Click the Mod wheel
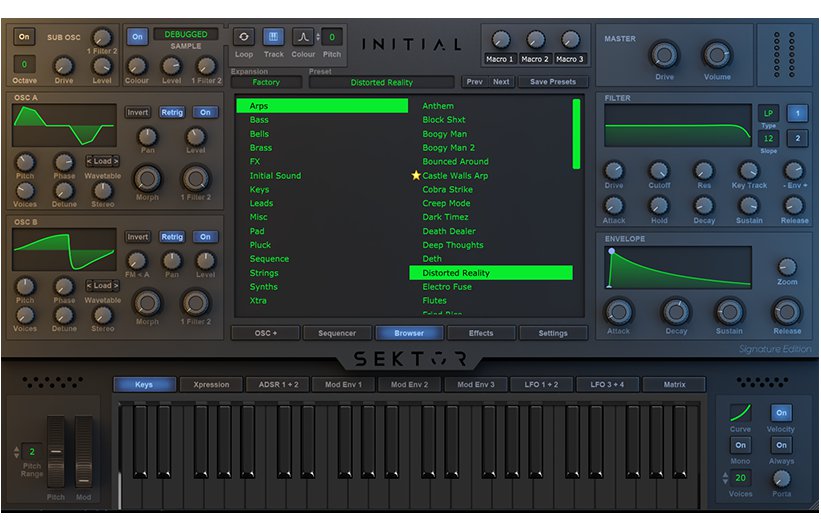821x532 pixels. click(83, 453)
